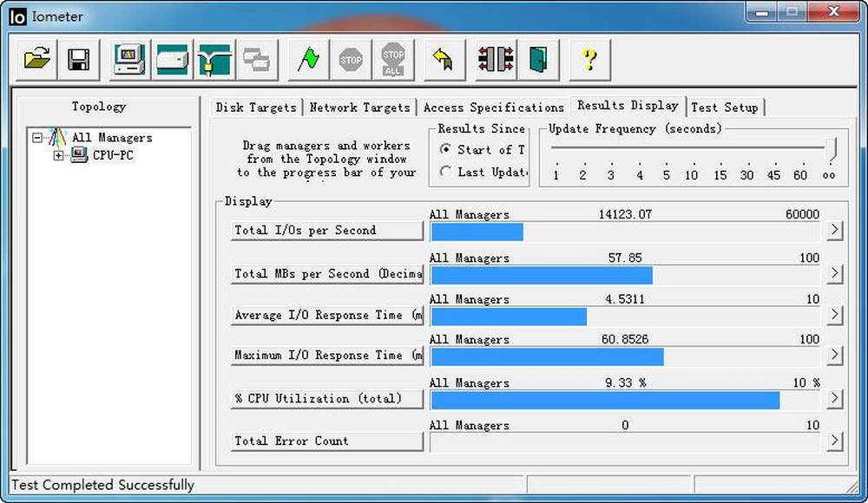Choose the Last Update radio option
Viewport: 868px width, 503px height.
click(445, 172)
